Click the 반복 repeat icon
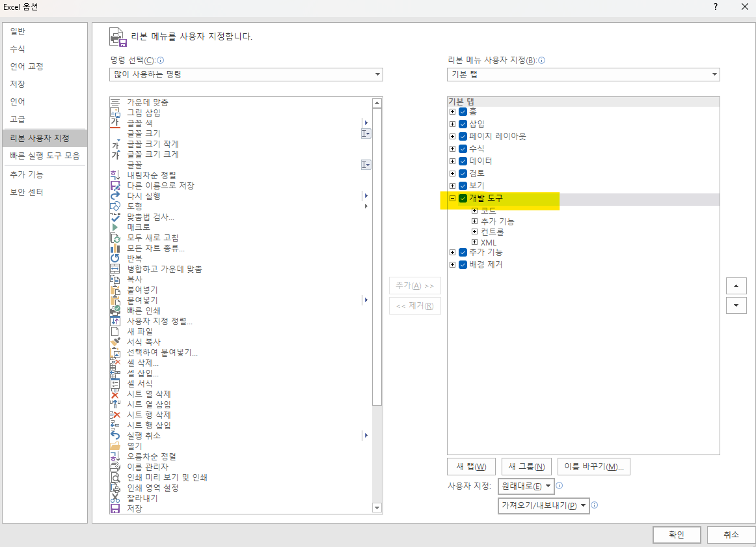The image size is (756, 547). click(x=115, y=259)
